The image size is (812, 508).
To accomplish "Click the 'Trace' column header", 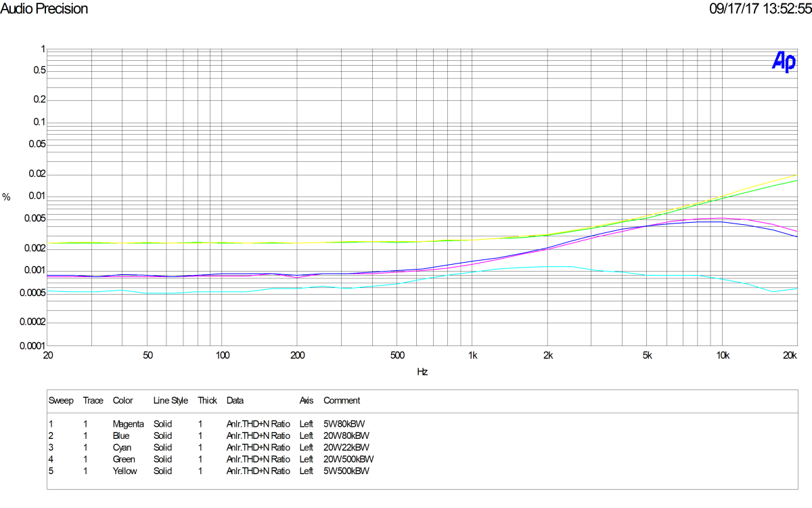I will pyautogui.click(x=93, y=401).
